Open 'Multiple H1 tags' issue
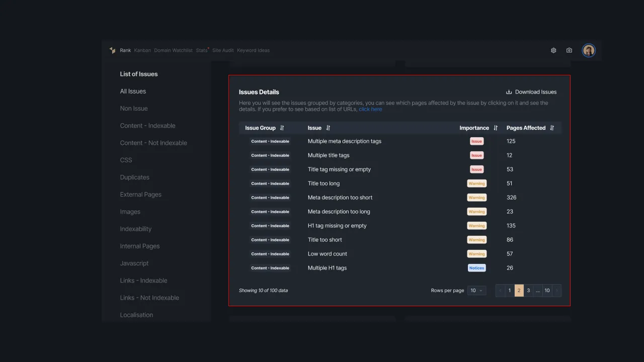Image resolution: width=644 pixels, height=362 pixels. click(x=327, y=268)
